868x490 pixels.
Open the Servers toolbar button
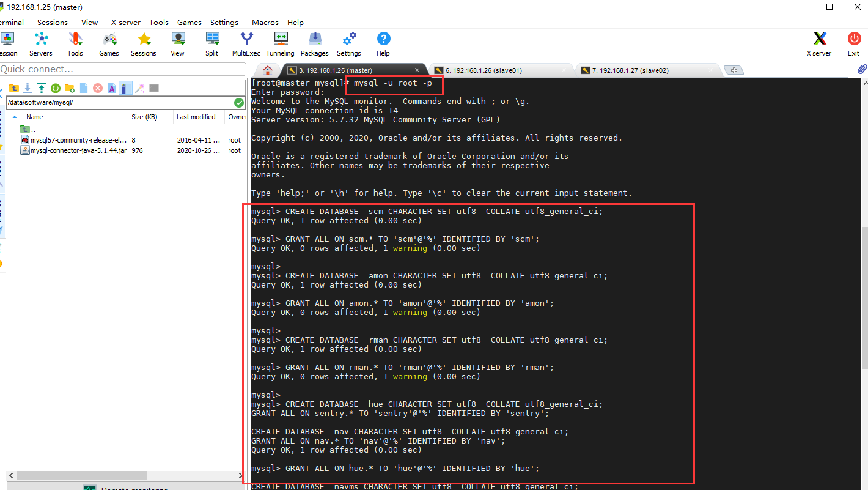coord(41,45)
